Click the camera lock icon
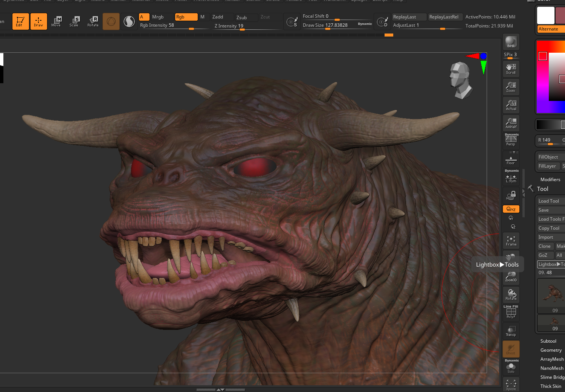Image resolution: width=565 pixels, height=392 pixels. [x=511, y=195]
